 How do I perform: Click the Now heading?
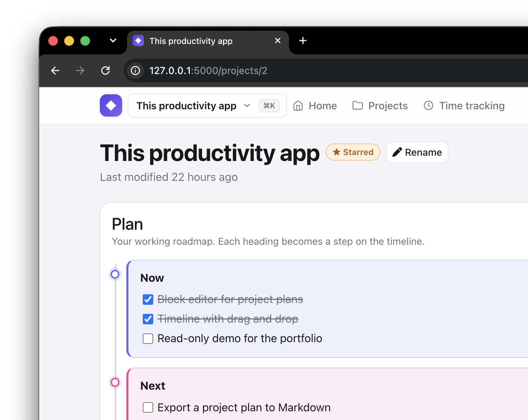point(152,278)
